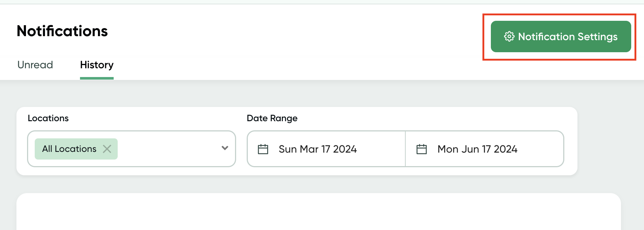644x230 pixels.
Task: Click the Date Range field label
Action: point(272,118)
